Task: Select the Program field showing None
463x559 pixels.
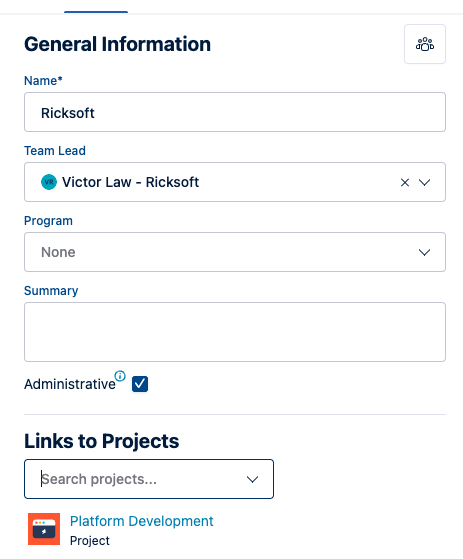Action: click(x=235, y=252)
